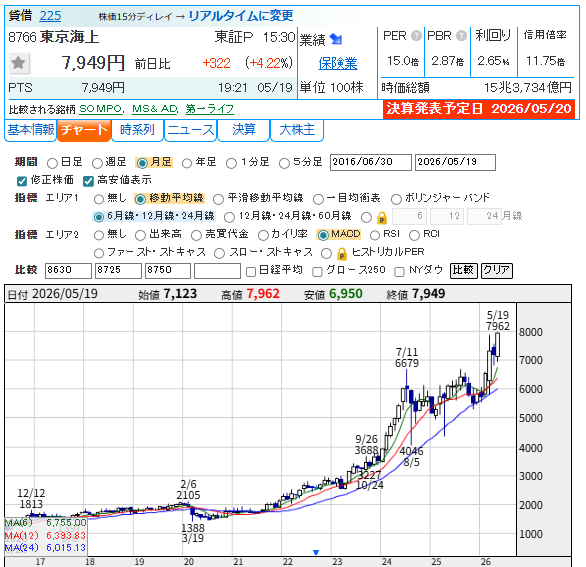Select 一目均衡表 indicator
Viewport: 586px width, 567px height.
coord(318,199)
